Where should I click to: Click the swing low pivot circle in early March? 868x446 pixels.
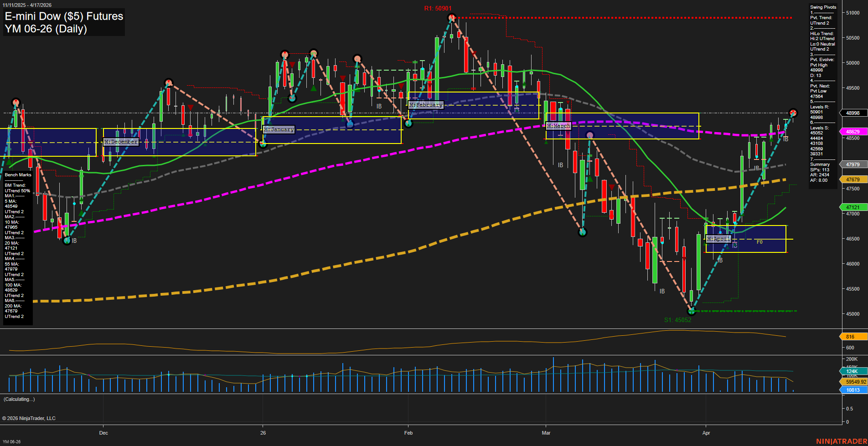tap(582, 232)
